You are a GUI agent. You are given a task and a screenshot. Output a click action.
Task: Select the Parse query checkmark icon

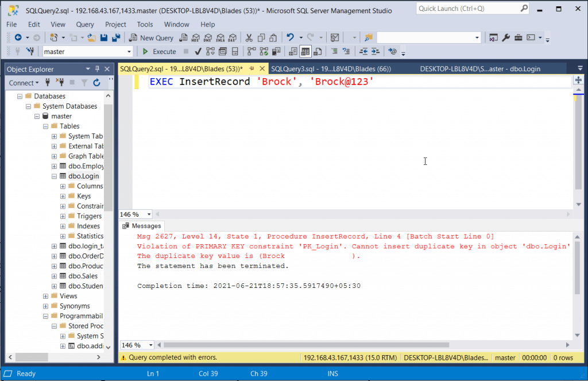click(x=197, y=51)
